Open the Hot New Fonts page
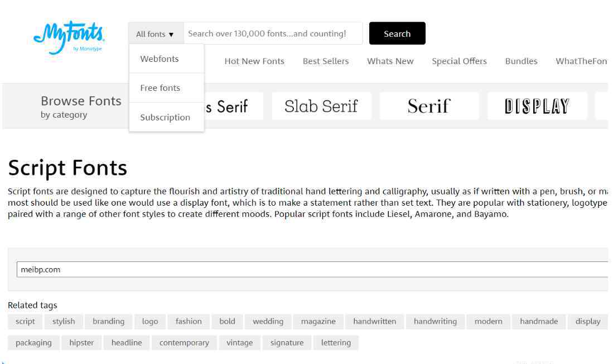Screen dimensions: 613x364 pyautogui.click(x=254, y=61)
